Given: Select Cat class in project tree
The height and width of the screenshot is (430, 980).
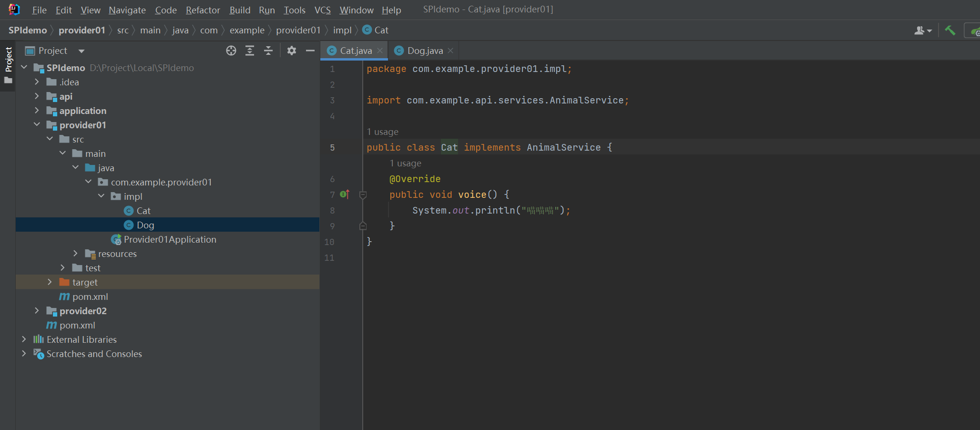Looking at the screenshot, I should [x=143, y=211].
